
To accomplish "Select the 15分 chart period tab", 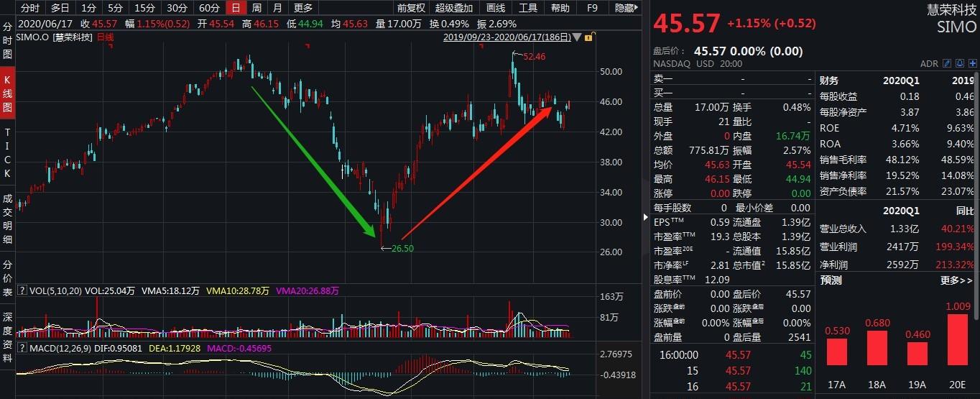I will pyautogui.click(x=145, y=8).
